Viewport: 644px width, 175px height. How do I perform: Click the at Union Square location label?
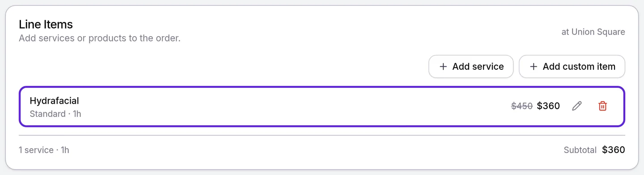(x=593, y=32)
